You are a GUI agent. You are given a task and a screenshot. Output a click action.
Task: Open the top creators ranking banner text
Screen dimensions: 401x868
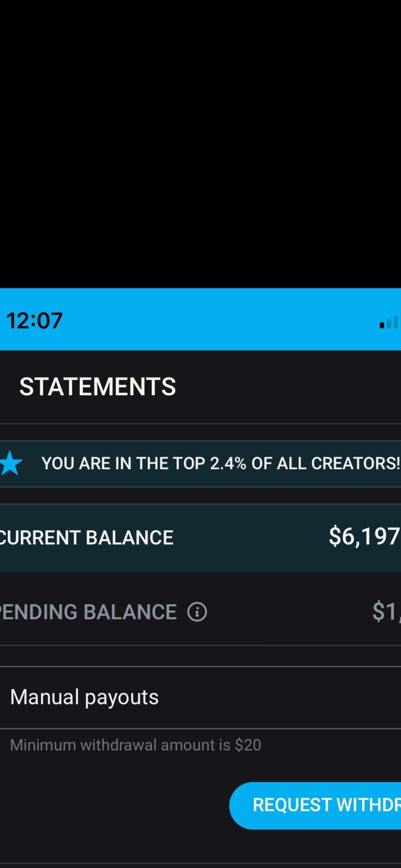pyautogui.click(x=221, y=463)
